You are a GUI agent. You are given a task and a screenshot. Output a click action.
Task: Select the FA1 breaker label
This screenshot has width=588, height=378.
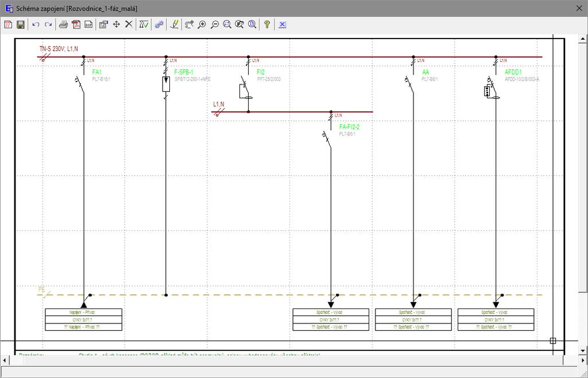(96, 72)
